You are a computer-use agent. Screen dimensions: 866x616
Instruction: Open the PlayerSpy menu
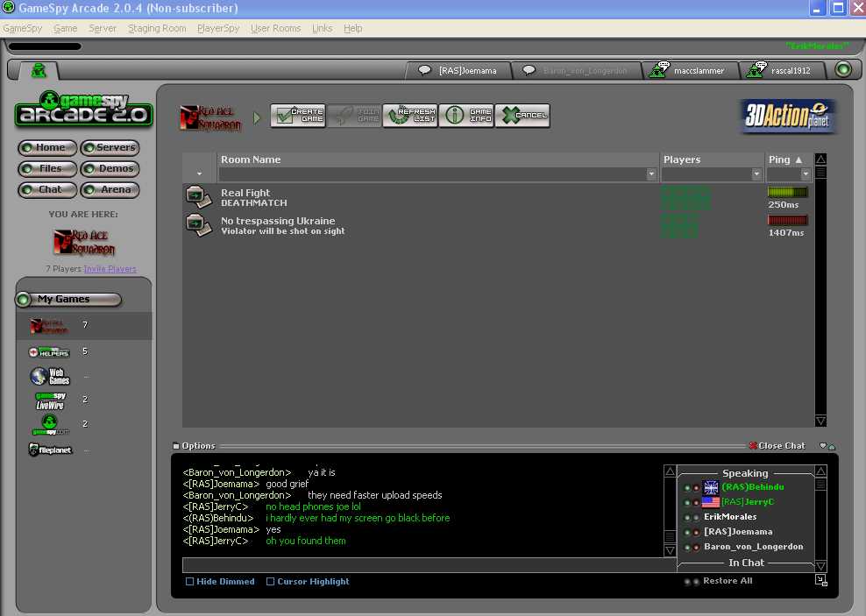[218, 28]
